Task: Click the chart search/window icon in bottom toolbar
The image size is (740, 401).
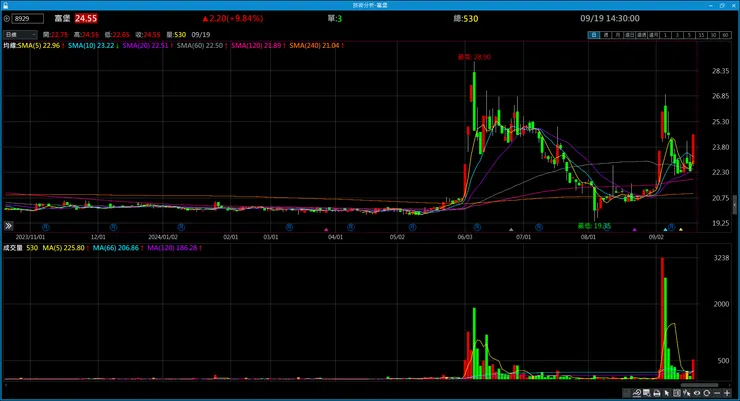Action: coord(647,393)
